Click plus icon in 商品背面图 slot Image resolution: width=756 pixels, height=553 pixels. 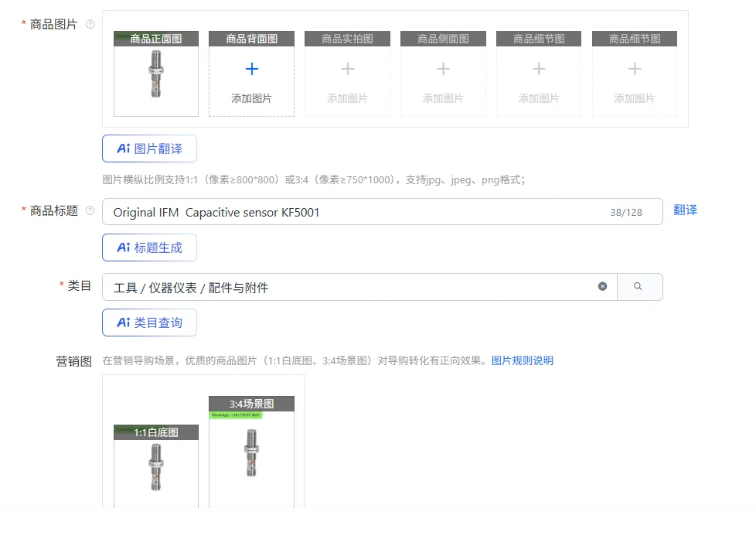tap(252, 69)
